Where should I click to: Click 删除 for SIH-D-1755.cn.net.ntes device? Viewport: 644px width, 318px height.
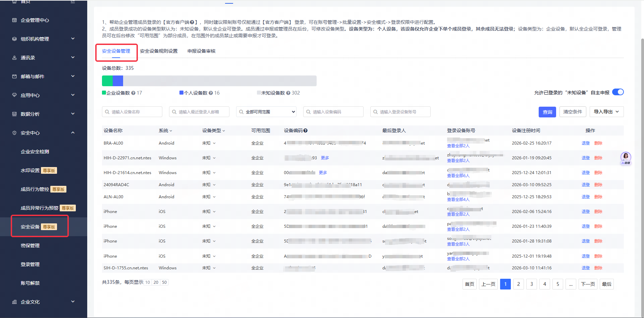tap(598, 268)
